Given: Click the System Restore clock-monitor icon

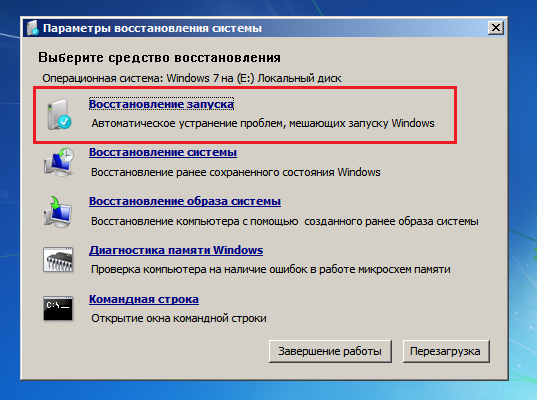Looking at the screenshot, I should [x=59, y=162].
